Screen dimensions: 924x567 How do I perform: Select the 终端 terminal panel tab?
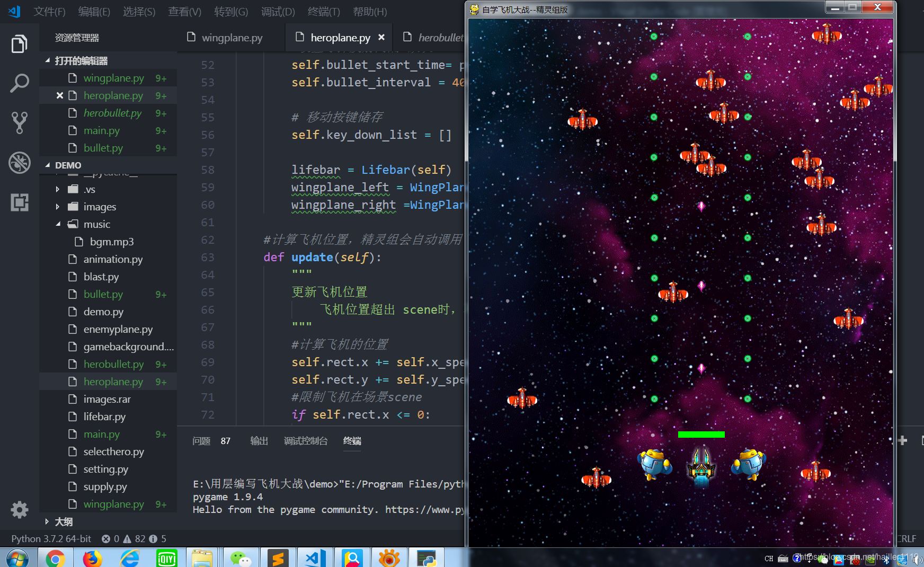point(352,441)
